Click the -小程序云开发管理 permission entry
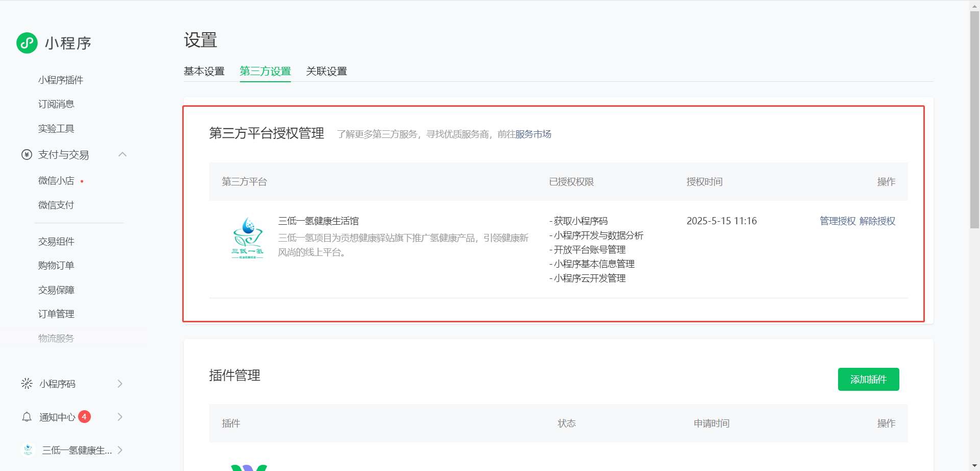Screen dimensions: 980x471 (x=587, y=278)
